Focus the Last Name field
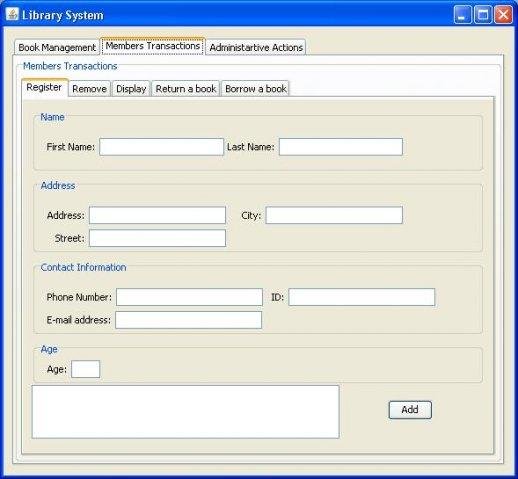The height and width of the screenshot is (479, 518). click(x=341, y=147)
